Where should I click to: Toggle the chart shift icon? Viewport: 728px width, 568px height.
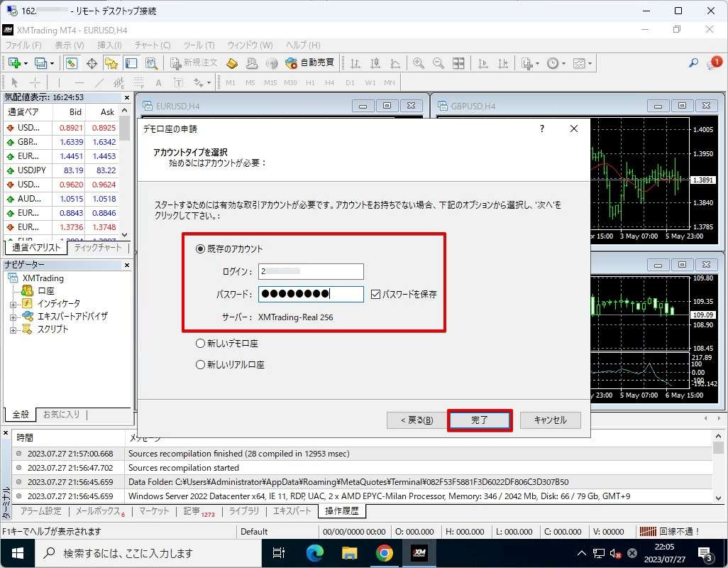coord(503,63)
